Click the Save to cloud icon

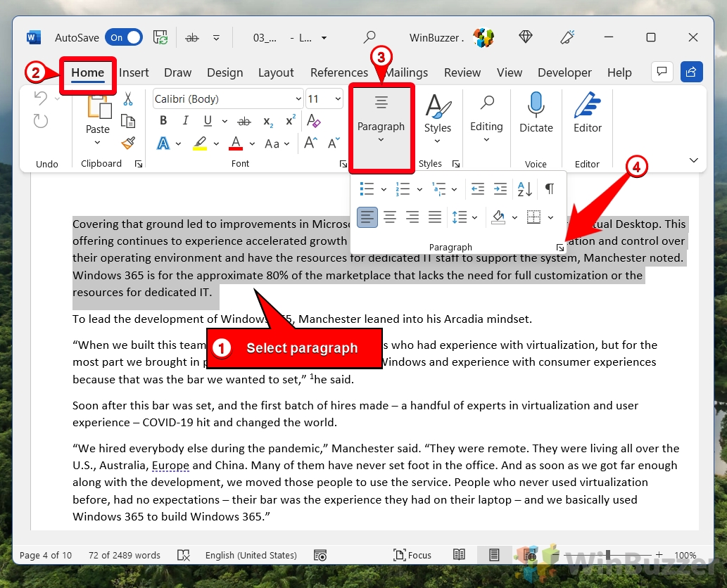point(160,37)
